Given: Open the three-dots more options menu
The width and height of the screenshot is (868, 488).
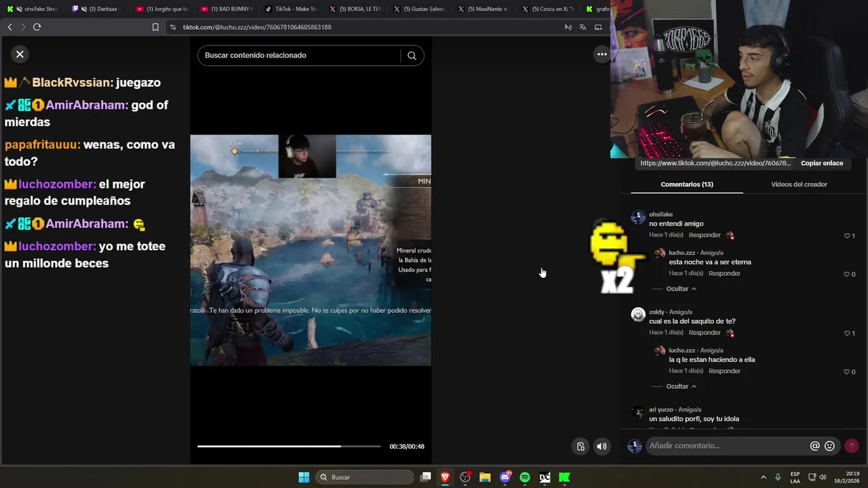Looking at the screenshot, I should click(601, 54).
